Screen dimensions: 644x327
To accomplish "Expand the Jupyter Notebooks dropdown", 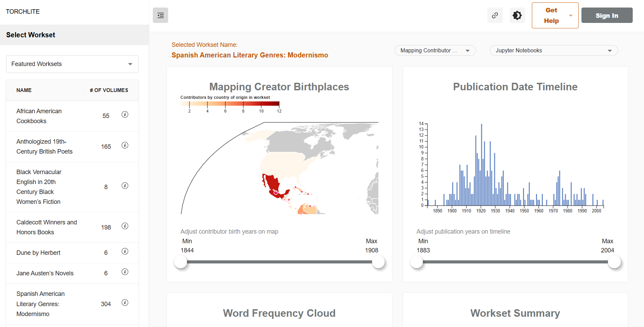I will 553,51.
